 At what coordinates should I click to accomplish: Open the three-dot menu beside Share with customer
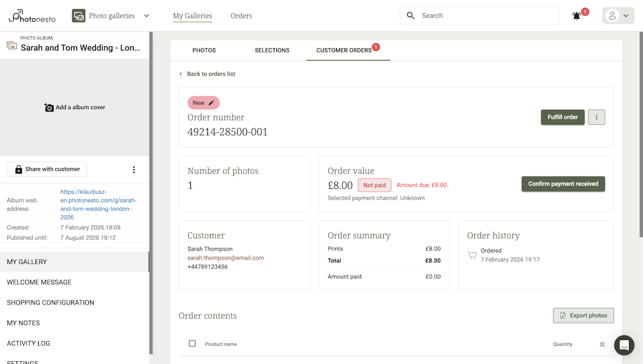133,169
